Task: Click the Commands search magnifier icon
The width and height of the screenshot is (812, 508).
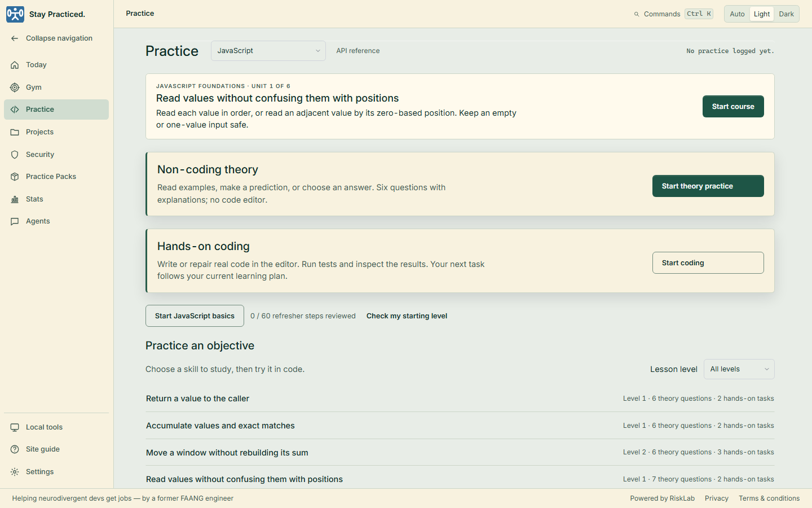Action: pyautogui.click(x=637, y=14)
